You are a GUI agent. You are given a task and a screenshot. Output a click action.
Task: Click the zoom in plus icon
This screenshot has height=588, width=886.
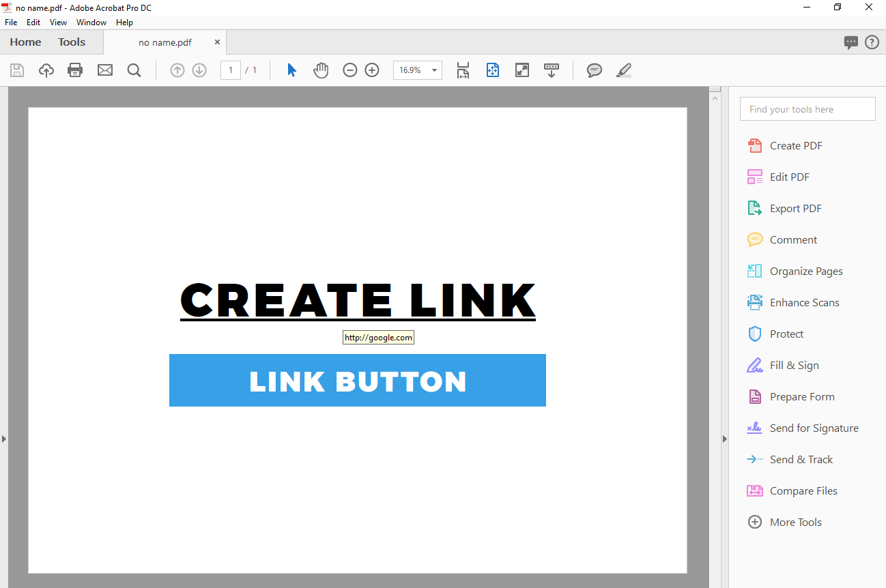pos(372,70)
